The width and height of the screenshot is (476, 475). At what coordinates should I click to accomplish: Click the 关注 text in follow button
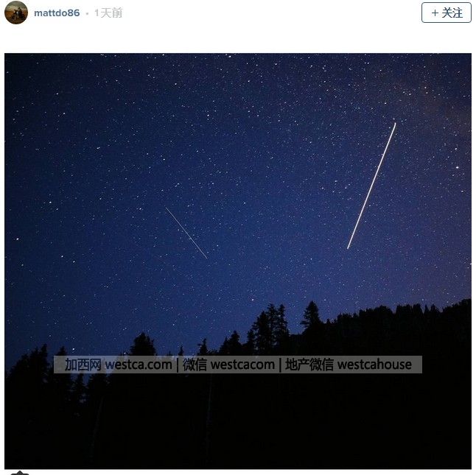point(452,13)
